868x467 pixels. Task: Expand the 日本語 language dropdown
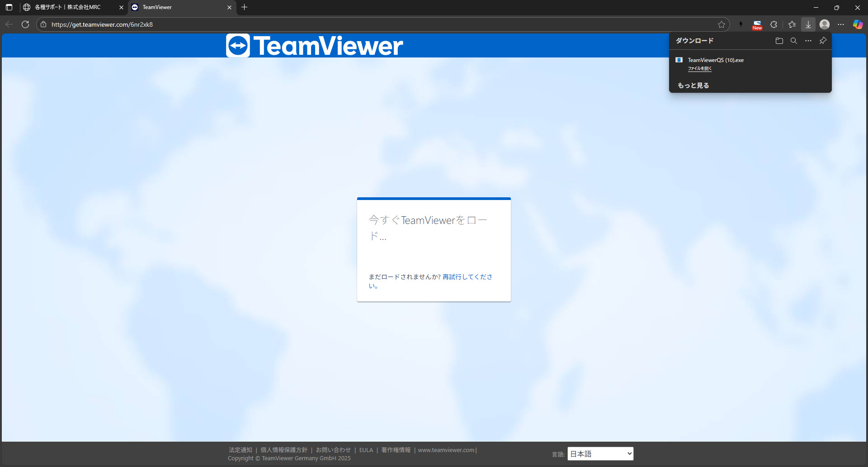[600, 454]
